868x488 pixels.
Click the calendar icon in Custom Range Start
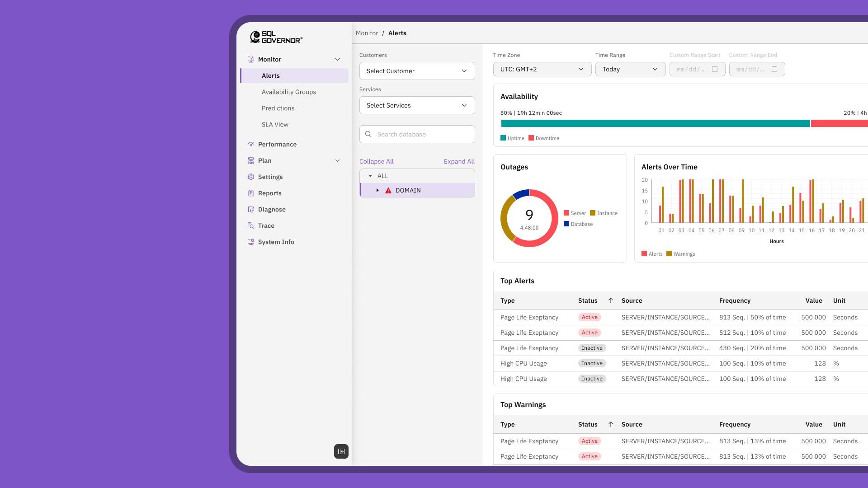[x=715, y=69]
